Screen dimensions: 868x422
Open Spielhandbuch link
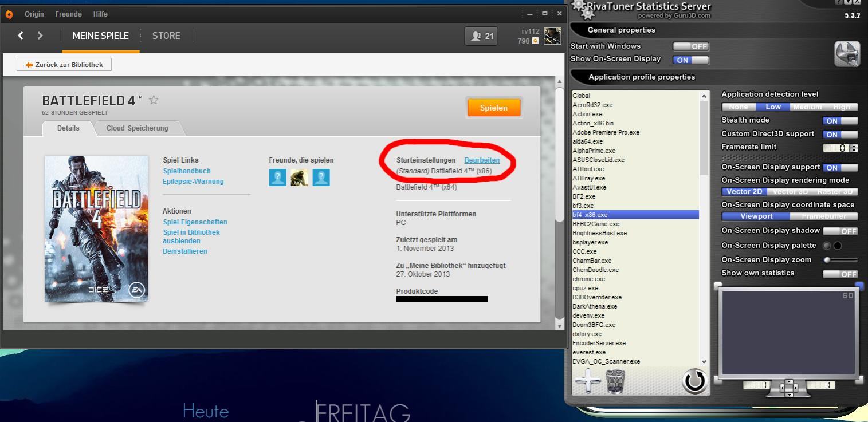tap(187, 171)
